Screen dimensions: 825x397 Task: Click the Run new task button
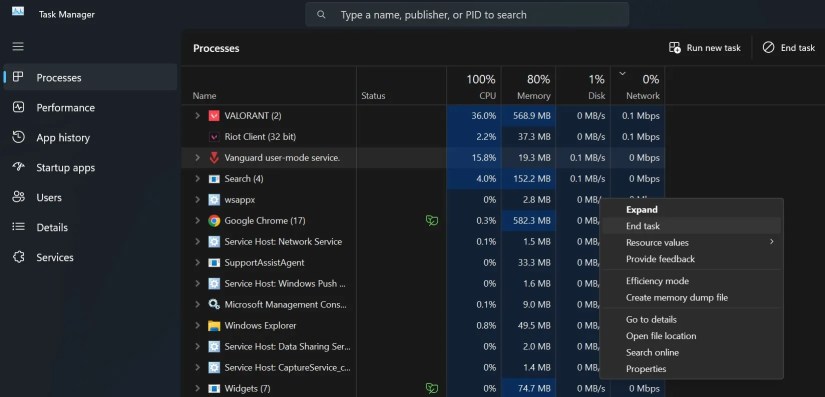click(x=705, y=48)
